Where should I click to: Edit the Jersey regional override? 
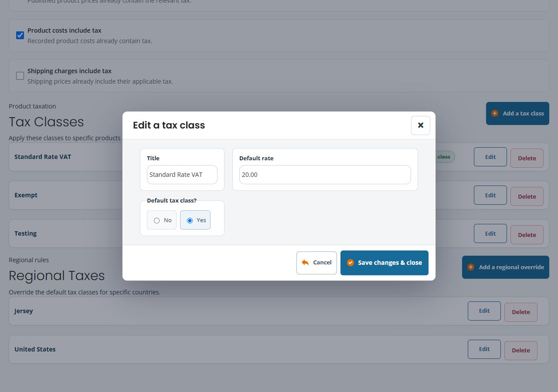click(x=484, y=311)
